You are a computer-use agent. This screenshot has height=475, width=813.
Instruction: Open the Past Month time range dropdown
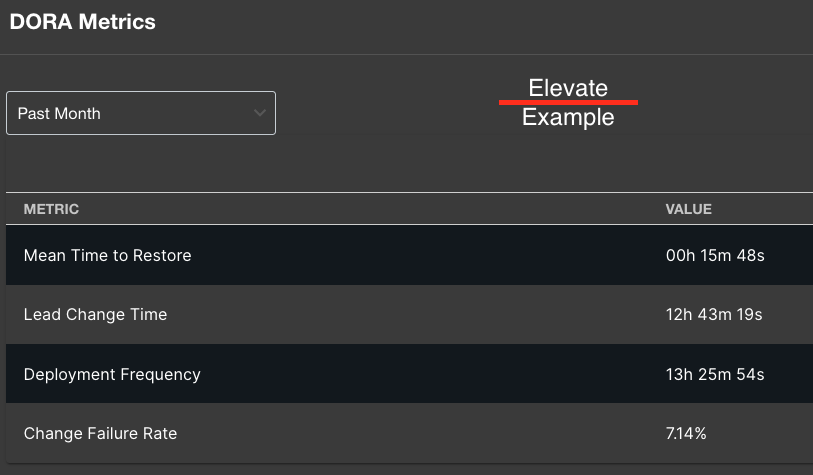(141, 113)
